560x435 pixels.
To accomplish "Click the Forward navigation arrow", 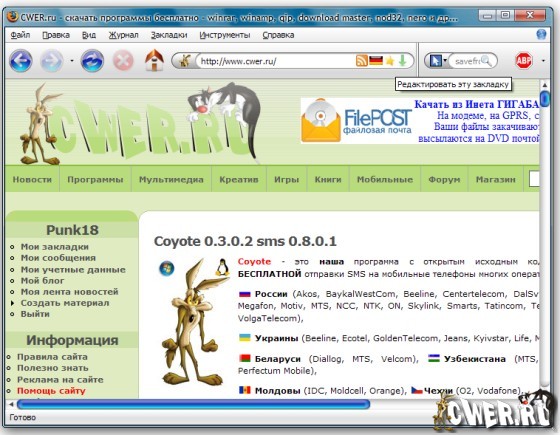I will click(52, 61).
